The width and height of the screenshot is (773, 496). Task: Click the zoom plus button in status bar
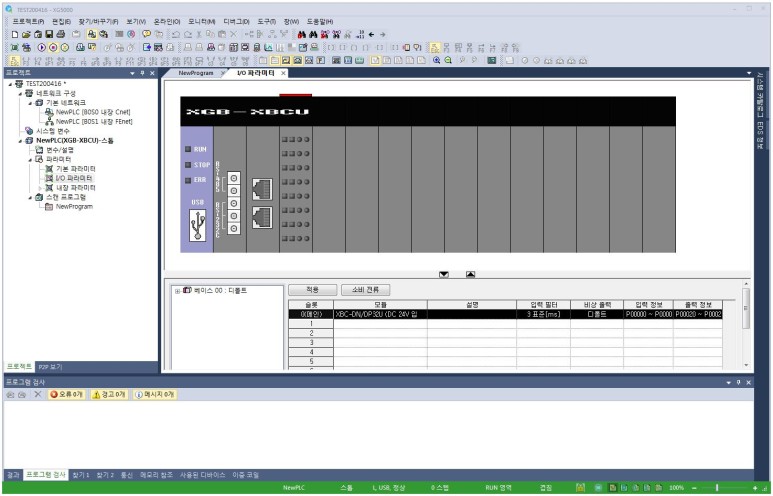(x=755, y=488)
